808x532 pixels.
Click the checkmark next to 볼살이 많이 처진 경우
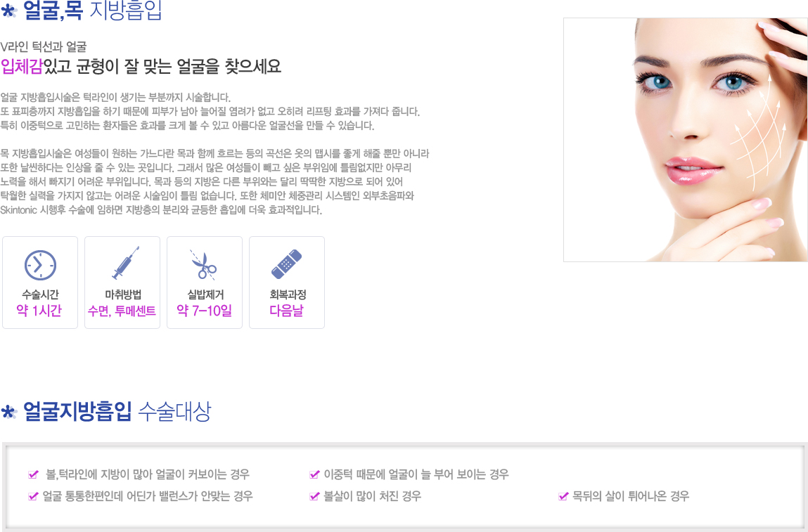tap(314, 496)
